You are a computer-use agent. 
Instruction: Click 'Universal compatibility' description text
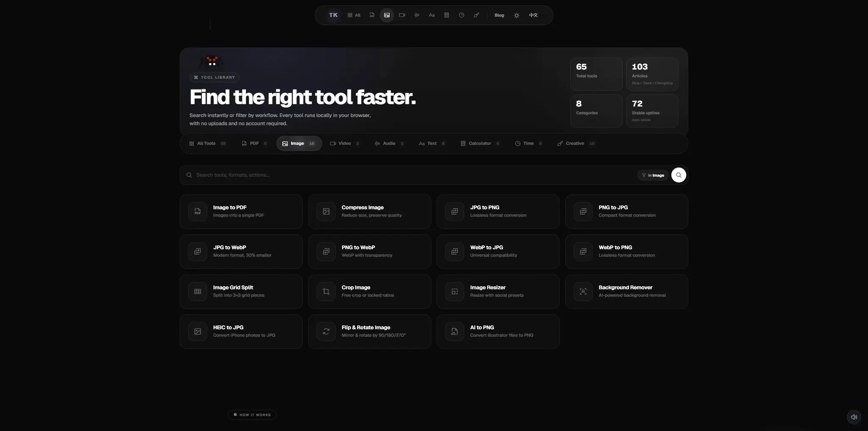(493, 255)
